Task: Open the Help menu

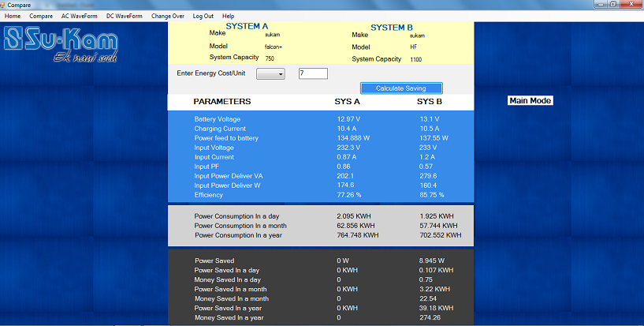Action: [228, 16]
